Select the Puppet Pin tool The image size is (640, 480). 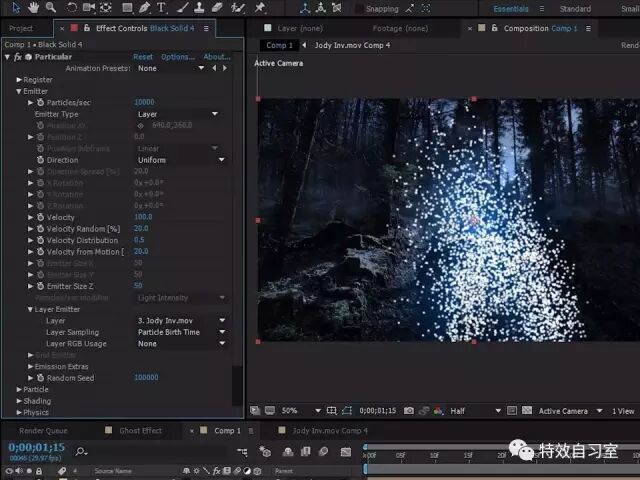point(260,7)
